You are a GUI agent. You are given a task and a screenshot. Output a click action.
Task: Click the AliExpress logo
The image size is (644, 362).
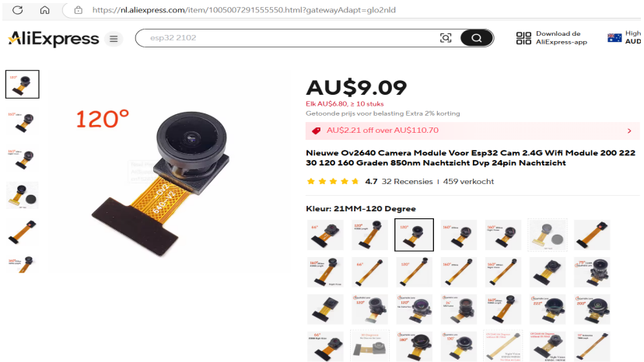54,39
